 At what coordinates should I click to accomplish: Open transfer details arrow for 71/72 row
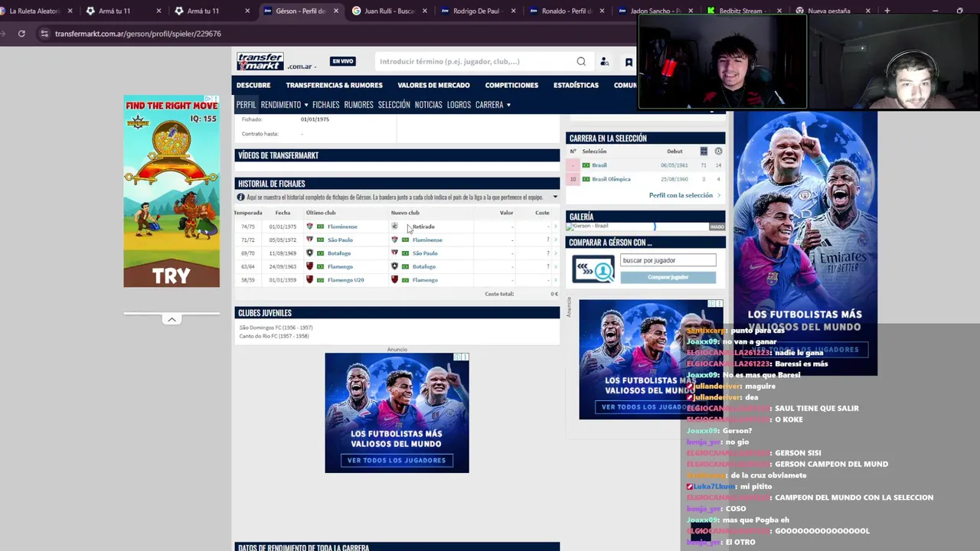(556, 240)
